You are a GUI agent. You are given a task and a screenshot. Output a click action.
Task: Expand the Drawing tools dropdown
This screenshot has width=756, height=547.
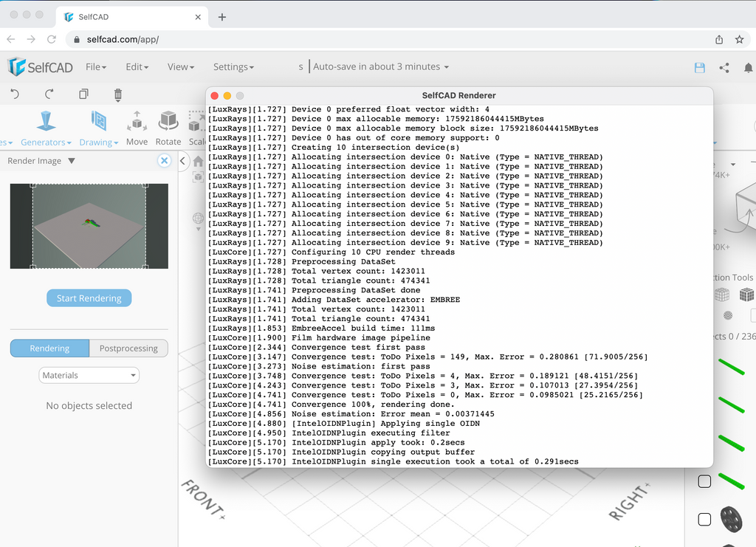99,142
